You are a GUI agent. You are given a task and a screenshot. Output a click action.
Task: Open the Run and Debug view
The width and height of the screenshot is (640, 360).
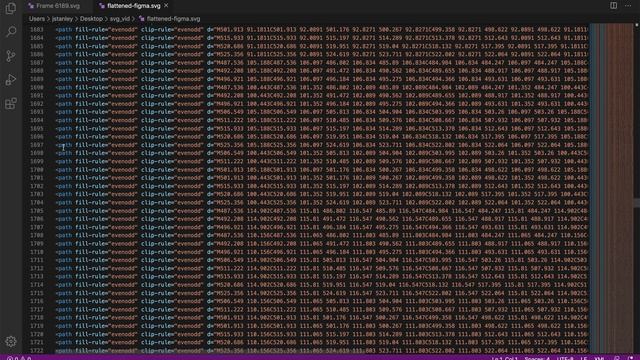coord(11,80)
